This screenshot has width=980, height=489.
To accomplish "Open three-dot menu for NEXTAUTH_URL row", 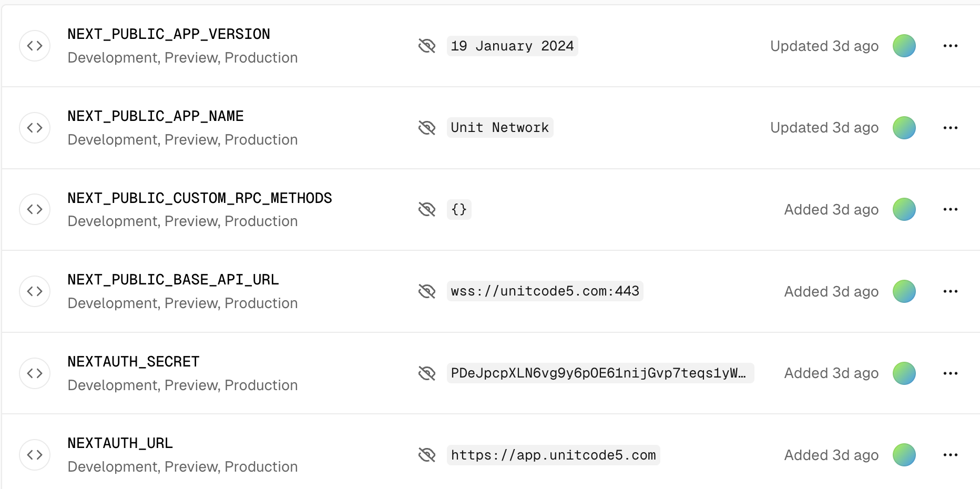I will pos(950,455).
